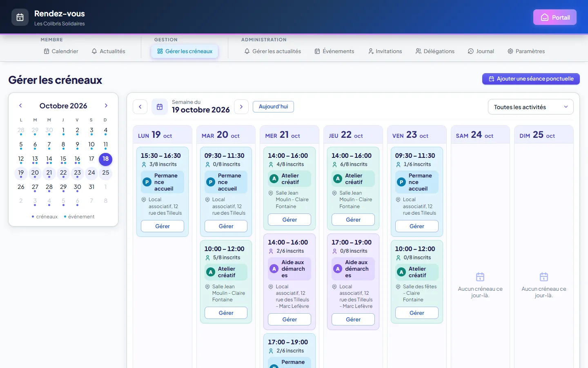Click Gérer on Friday's 10:00 – 12:00 slot
The width and height of the screenshot is (588, 368).
[x=417, y=313]
